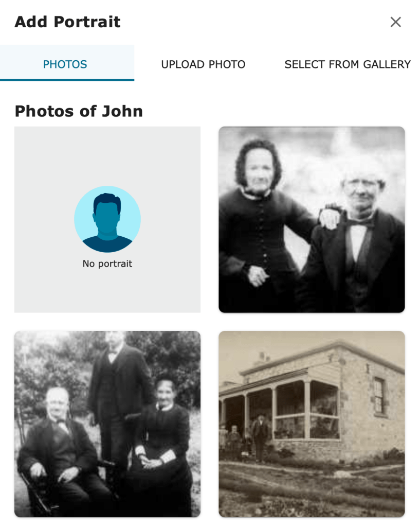Choose the No portrait tile

(107, 220)
